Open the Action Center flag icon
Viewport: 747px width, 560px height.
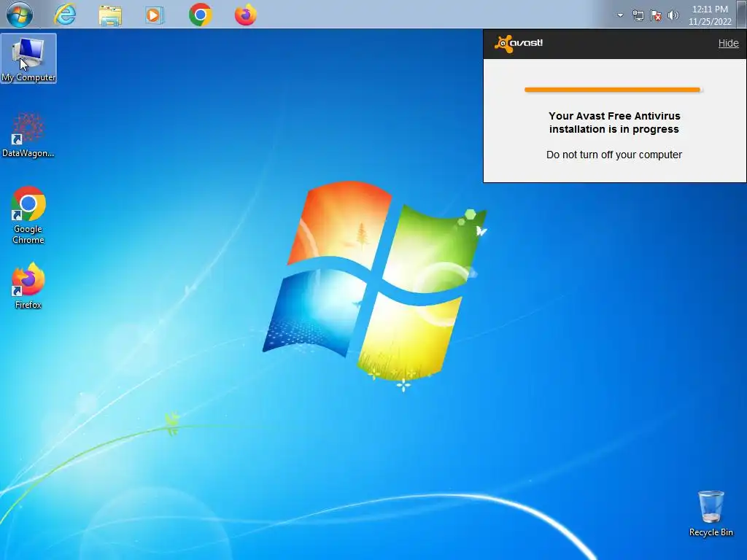coord(656,16)
